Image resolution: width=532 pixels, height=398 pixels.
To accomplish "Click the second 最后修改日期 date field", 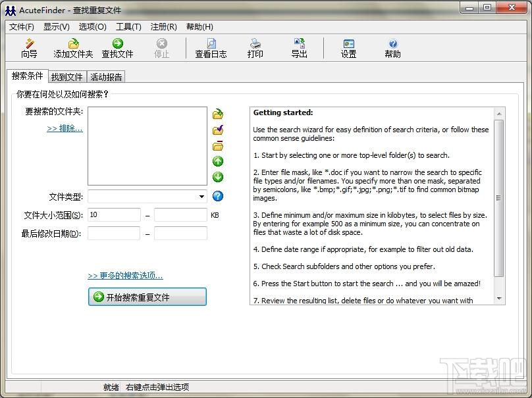I will tap(180, 234).
